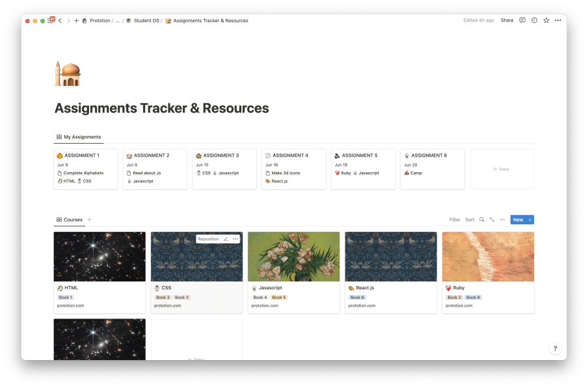Viewport: 588px width, 388px height.
Task: Click Complete Alphabets on Assignment 1
Action: (x=80, y=173)
